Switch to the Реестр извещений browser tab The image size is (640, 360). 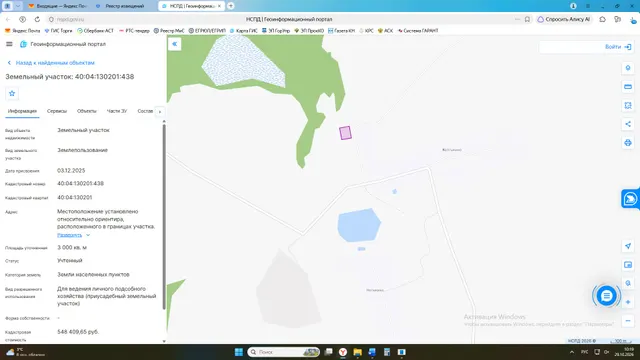coord(124,6)
